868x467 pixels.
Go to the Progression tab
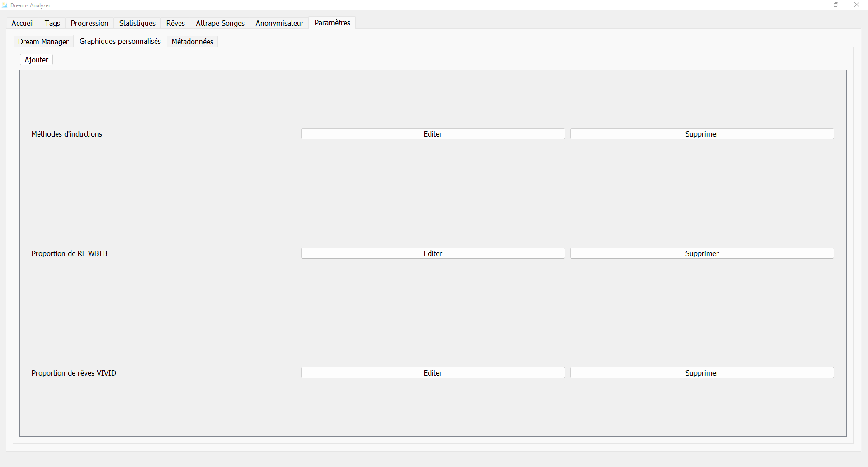tap(90, 23)
